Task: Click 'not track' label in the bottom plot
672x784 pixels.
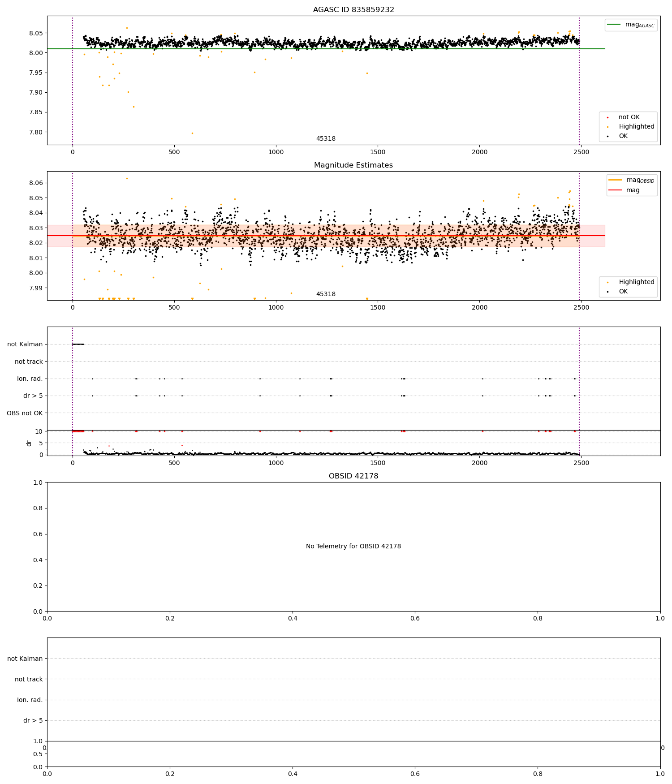Action: [29, 679]
